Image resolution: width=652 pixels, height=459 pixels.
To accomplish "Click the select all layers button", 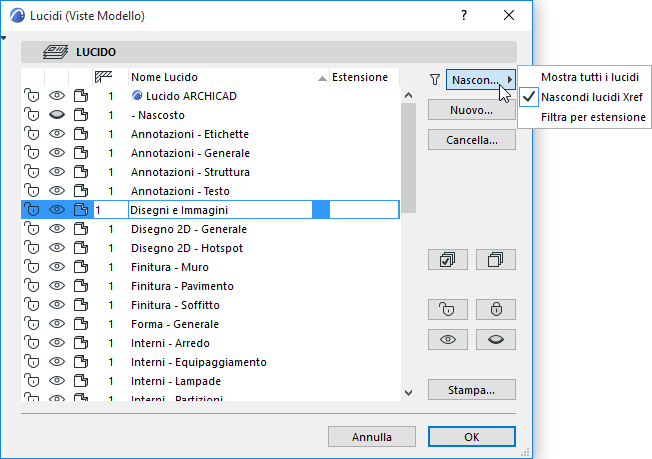I will click(447, 259).
